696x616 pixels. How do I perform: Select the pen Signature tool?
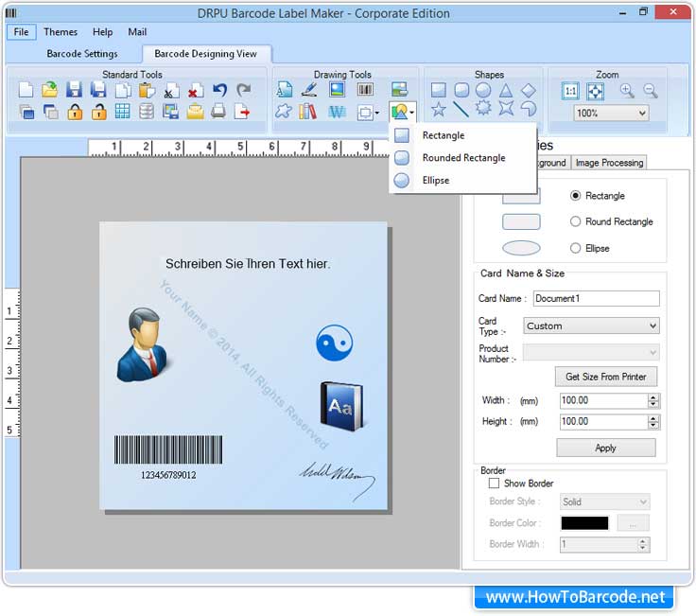[x=309, y=90]
